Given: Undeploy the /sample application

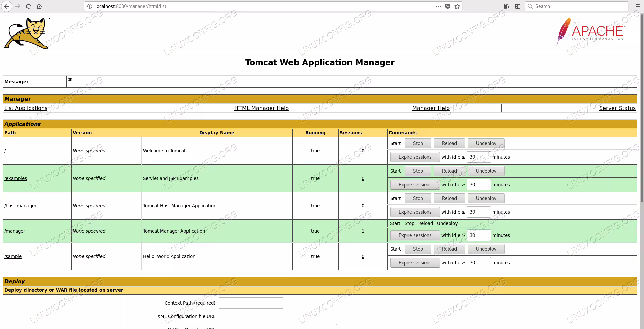Looking at the screenshot, I should (x=486, y=249).
